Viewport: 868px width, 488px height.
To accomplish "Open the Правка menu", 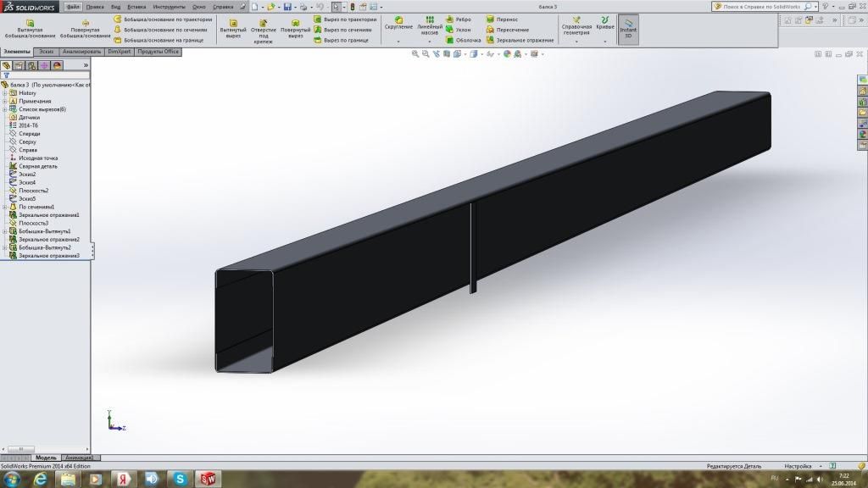I will [95, 7].
